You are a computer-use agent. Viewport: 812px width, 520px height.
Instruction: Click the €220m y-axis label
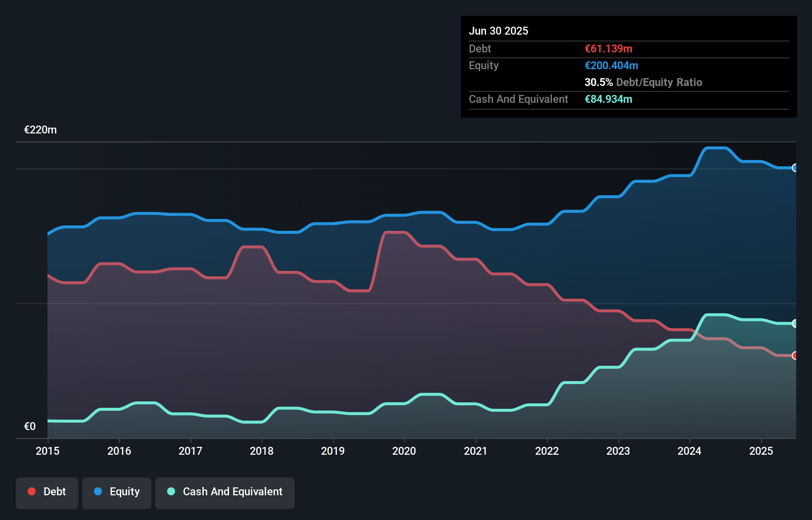pyautogui.click(x=41, y=130)
